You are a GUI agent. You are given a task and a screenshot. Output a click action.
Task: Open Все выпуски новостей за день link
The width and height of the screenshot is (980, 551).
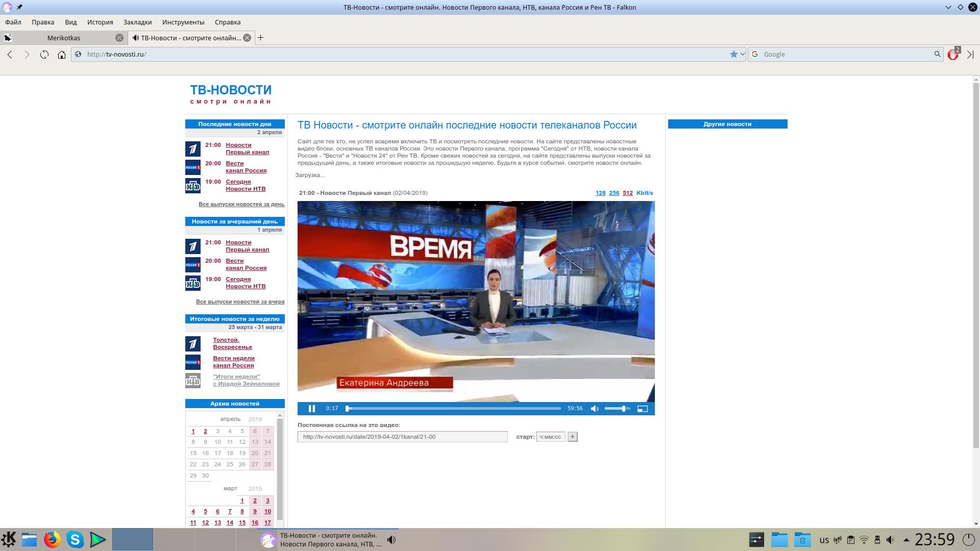point(241,204)
